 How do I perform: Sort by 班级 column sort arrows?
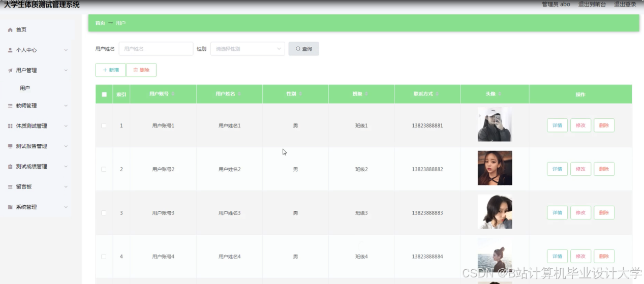click(x=366, y=94)
